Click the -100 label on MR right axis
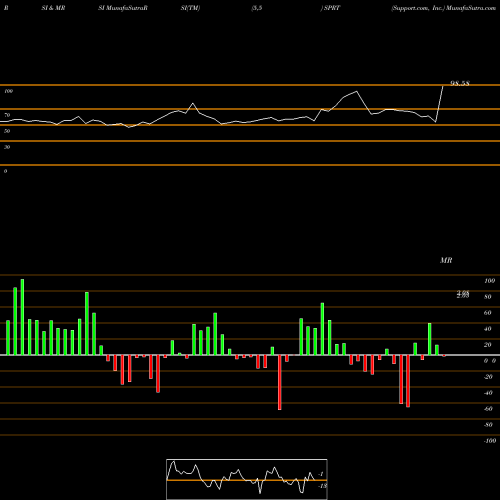Viewport: 500px width, 500px height. 490,441
